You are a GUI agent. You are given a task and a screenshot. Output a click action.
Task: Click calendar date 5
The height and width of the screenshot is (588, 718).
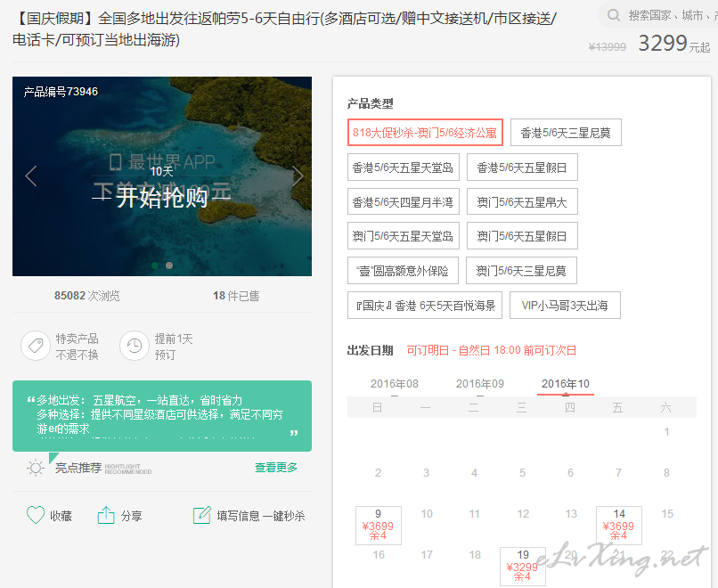tap(523, 472)
